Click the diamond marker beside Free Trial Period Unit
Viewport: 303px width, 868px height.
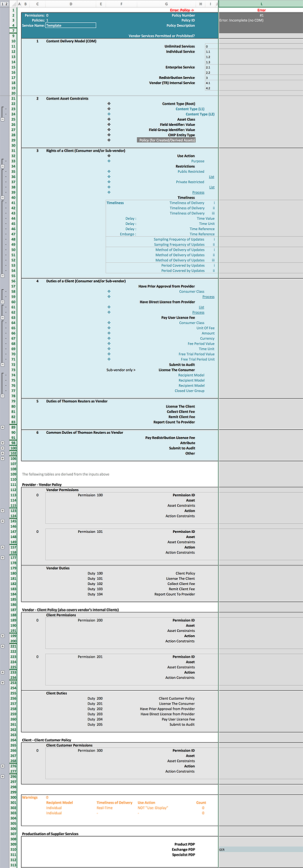[109, 360]
